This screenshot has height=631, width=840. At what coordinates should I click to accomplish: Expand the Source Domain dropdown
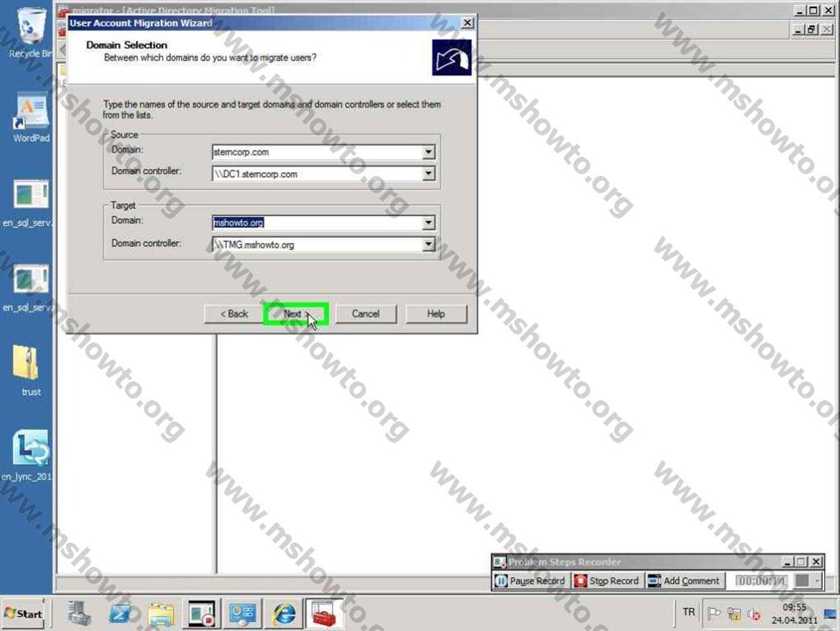pos(428,152)
